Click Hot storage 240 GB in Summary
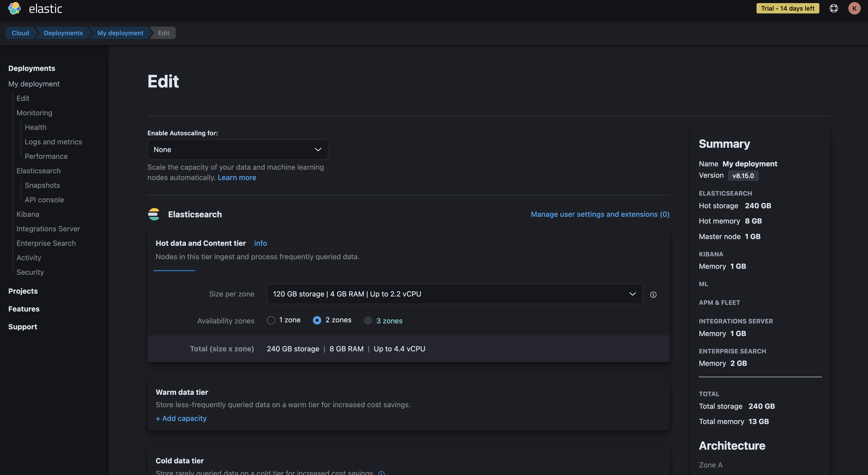This screenshot has height=475, width=868. point(735,206)
